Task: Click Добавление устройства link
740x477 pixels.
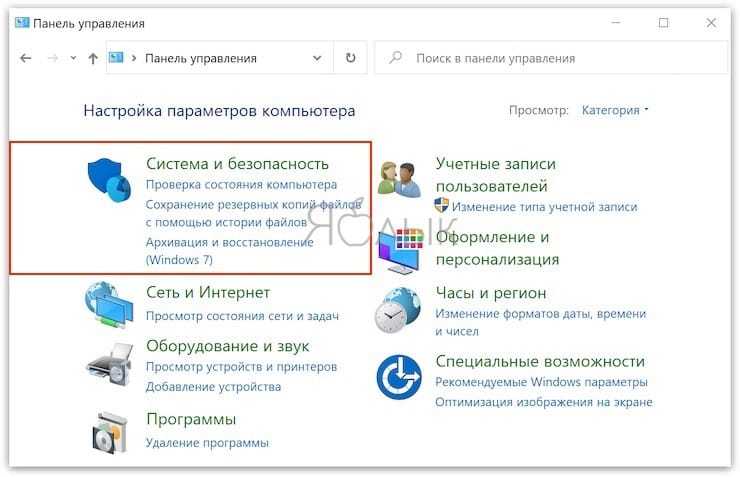Action: coord(213,387)
